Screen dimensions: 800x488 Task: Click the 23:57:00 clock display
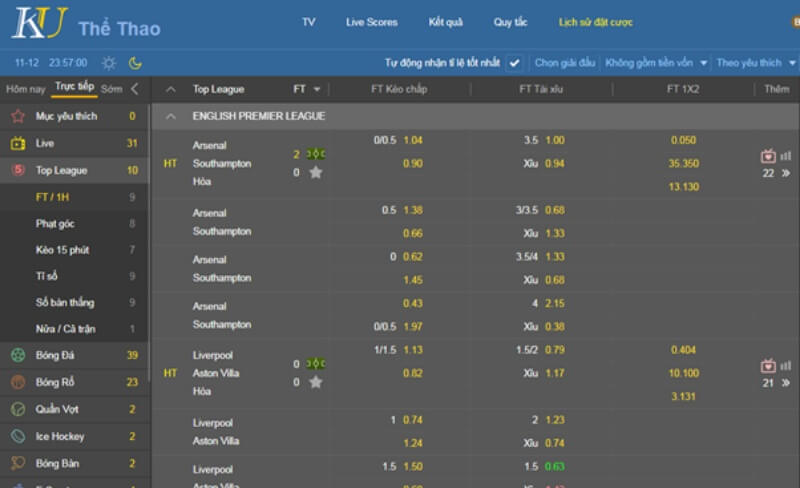click(x=68, y=63)
